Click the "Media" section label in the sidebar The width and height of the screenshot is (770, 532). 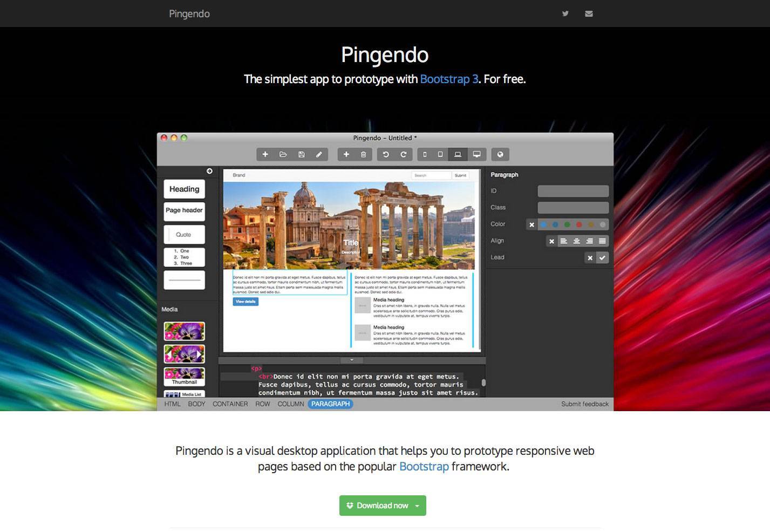point(169,309)
